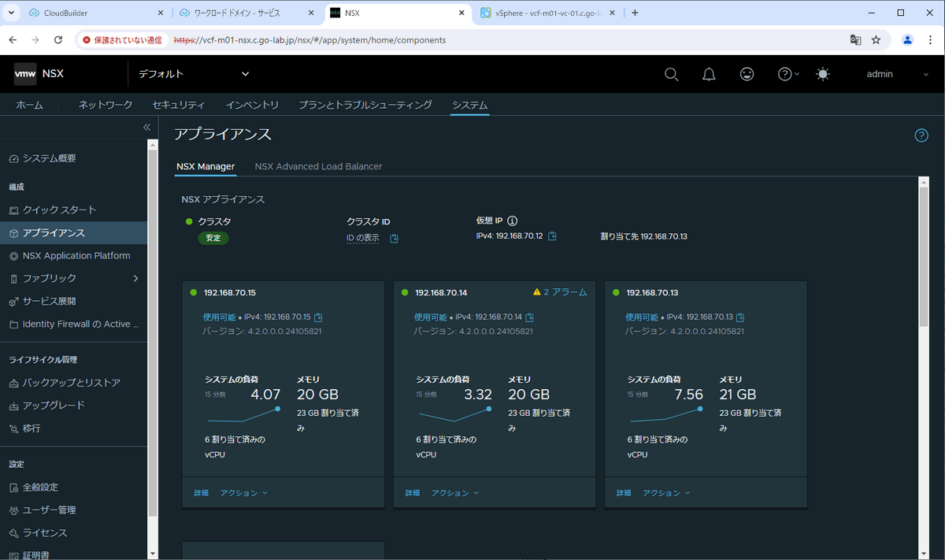This screenshot has width=945, height=560.
Task: Open バックアップとリストア in the sidebar
Action: tap(73, 383)
